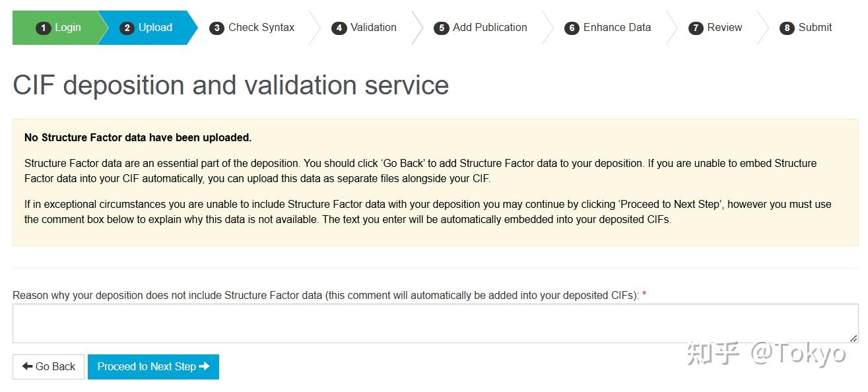The height and width of the screenshot is (392, 868).
Task: Go to the Check Syntax step label
Action: (261, 28)
